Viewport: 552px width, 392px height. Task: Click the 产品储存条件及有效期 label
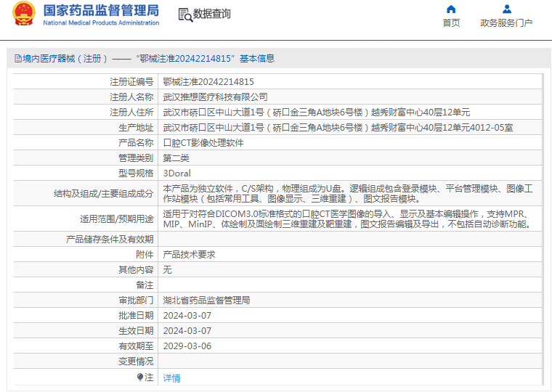(110, 240)
